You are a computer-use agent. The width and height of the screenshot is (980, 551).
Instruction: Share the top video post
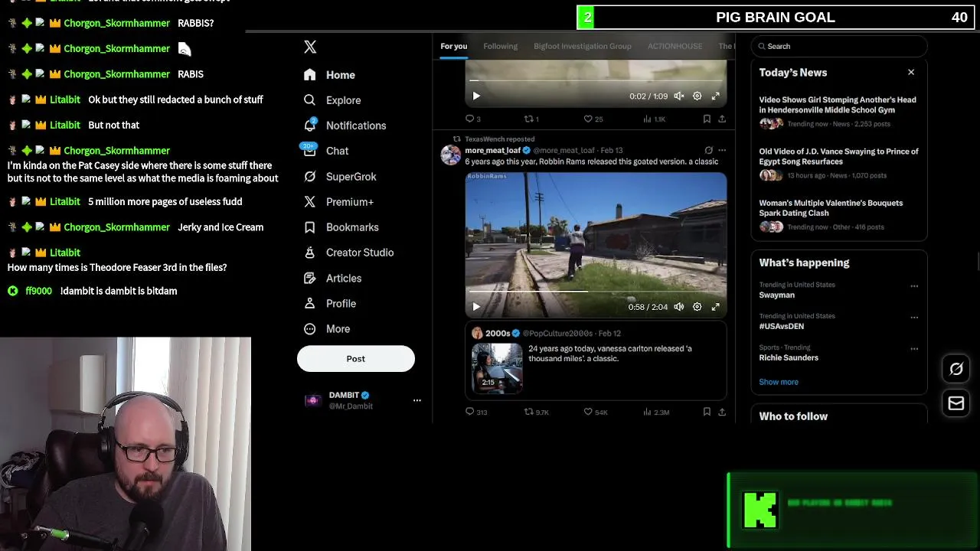point(722,119)
